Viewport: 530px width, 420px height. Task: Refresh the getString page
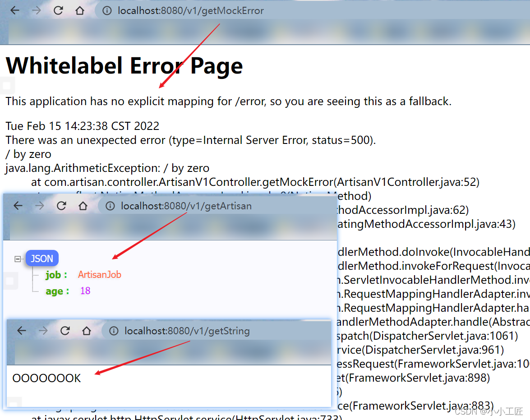65,331
